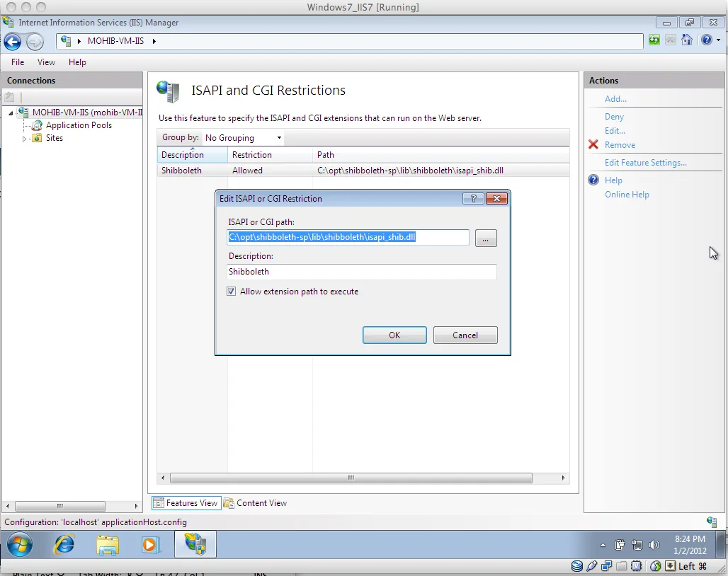Expand the breadcrumb arrow after MOHIB-VM-IIS
The image size is (728, 576).
tap(154, 41)
